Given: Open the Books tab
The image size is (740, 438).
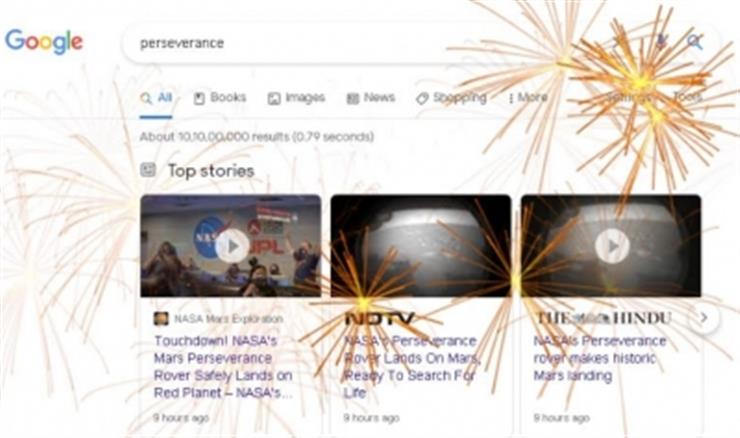Looking at the screenshot, I should coord(220,98).
